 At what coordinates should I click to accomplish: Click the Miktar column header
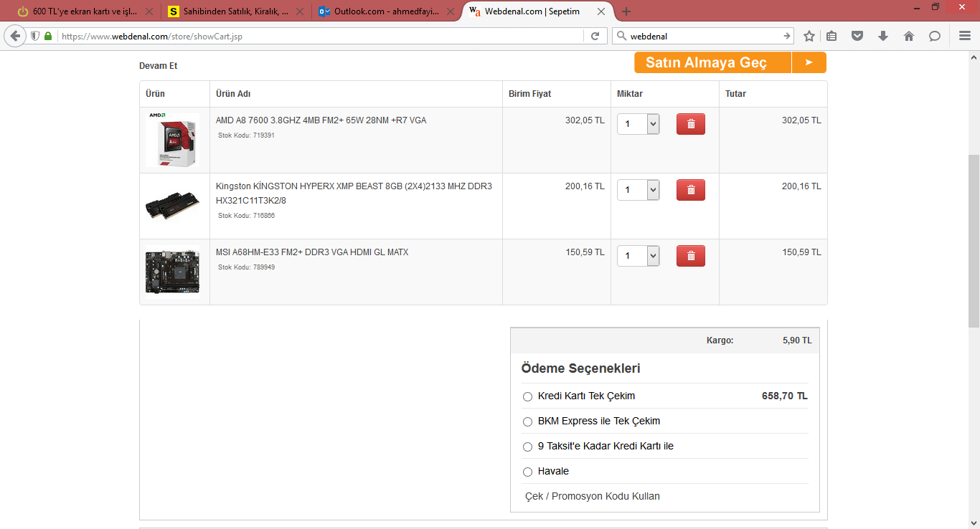coord(630,94)
